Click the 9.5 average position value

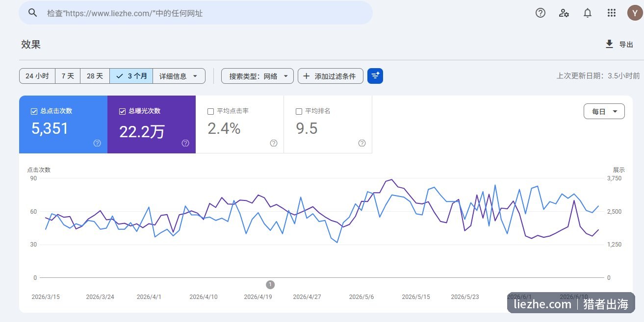tap(307, 128)
